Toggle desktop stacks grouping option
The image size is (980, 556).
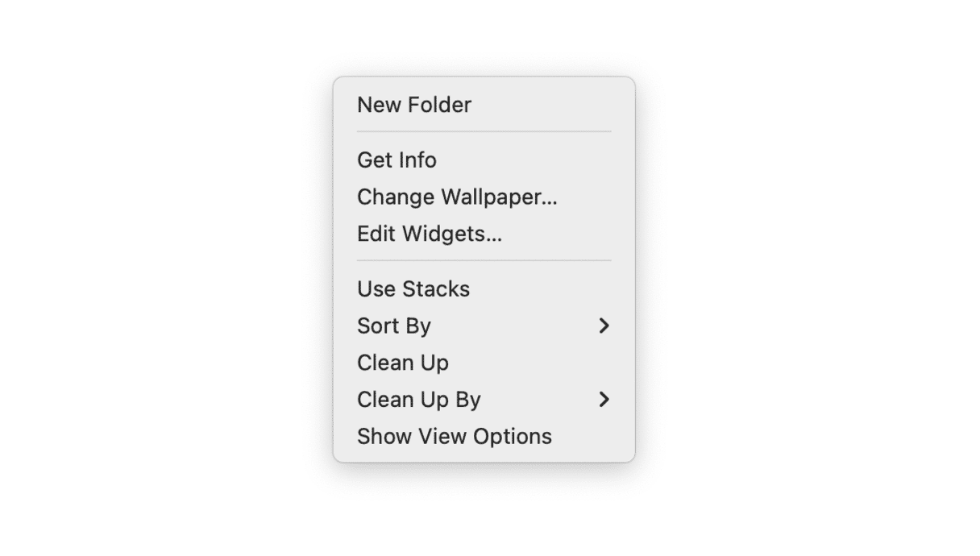(x=413, y=288)
